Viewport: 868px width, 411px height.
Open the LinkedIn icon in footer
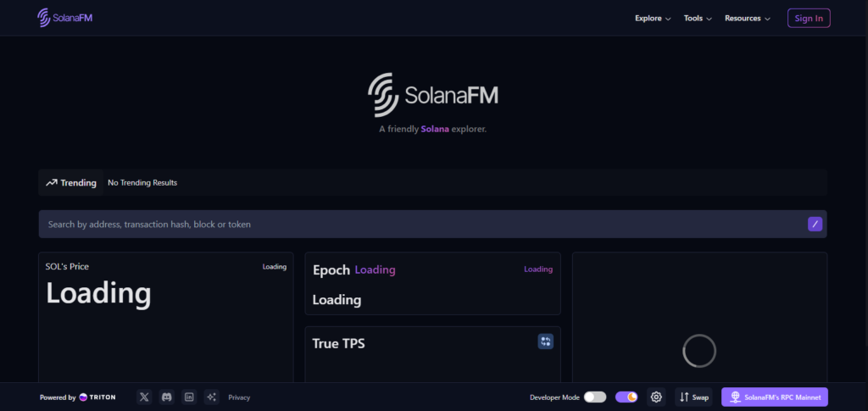[x=189, y=397]
